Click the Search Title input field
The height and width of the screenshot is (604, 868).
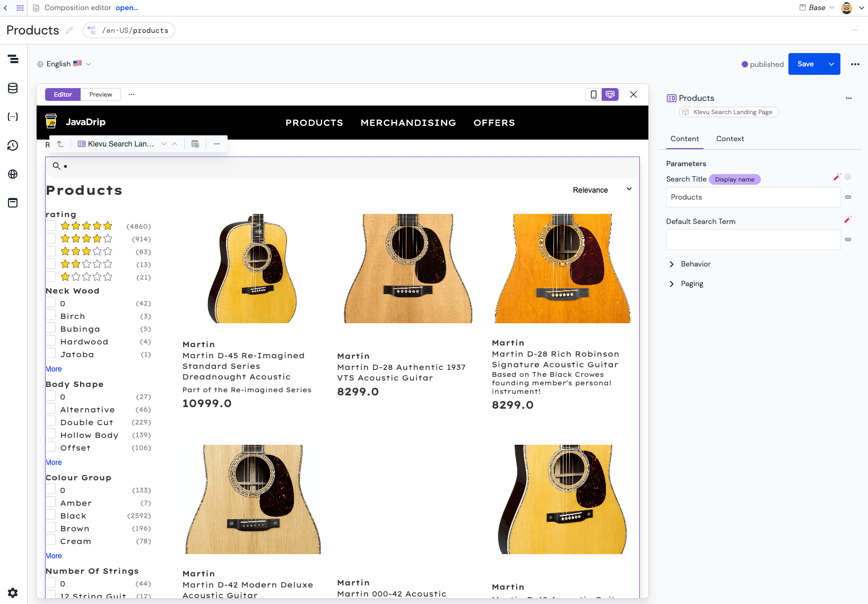click(753, 197)
